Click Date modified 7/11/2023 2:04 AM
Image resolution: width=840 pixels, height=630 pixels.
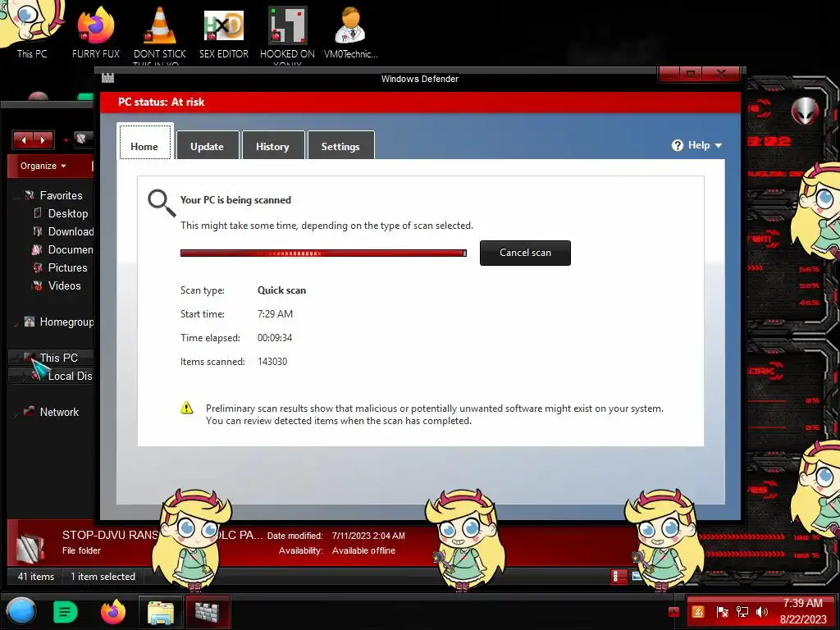tap(368, 536)
